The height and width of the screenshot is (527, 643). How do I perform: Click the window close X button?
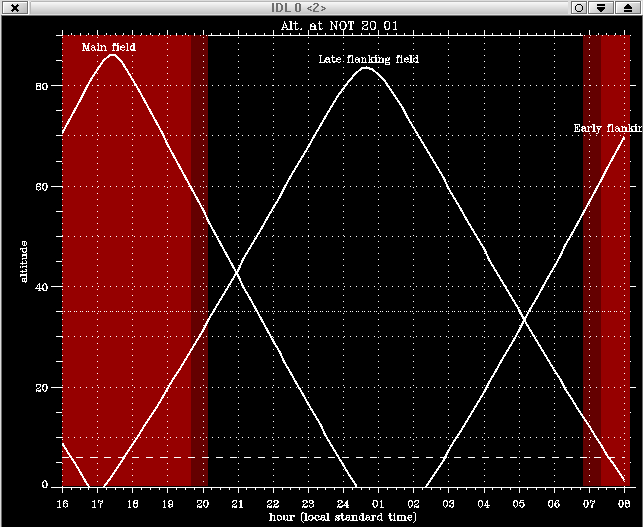coord(15,7)
